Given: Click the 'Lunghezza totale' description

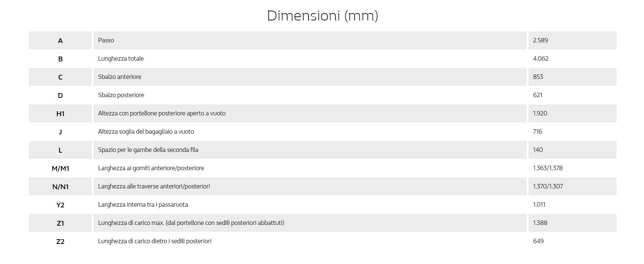Looking at the screenshot, I should tap(121, 59).
